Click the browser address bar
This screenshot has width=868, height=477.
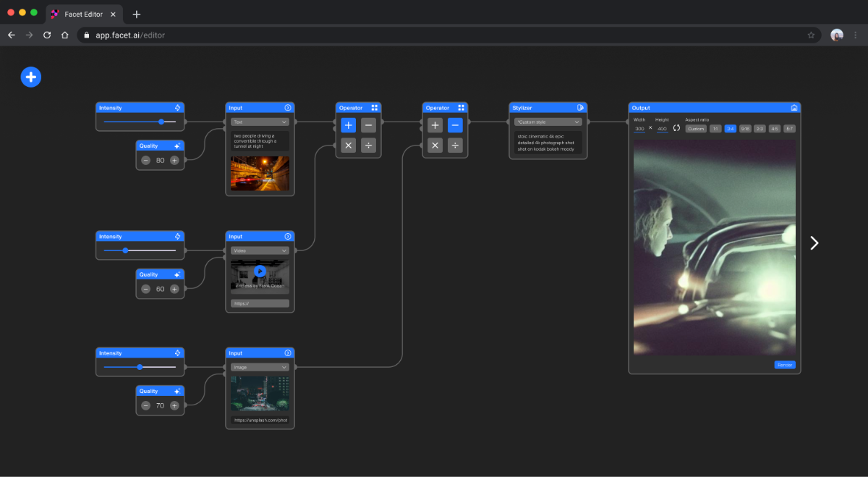point(448,35)
